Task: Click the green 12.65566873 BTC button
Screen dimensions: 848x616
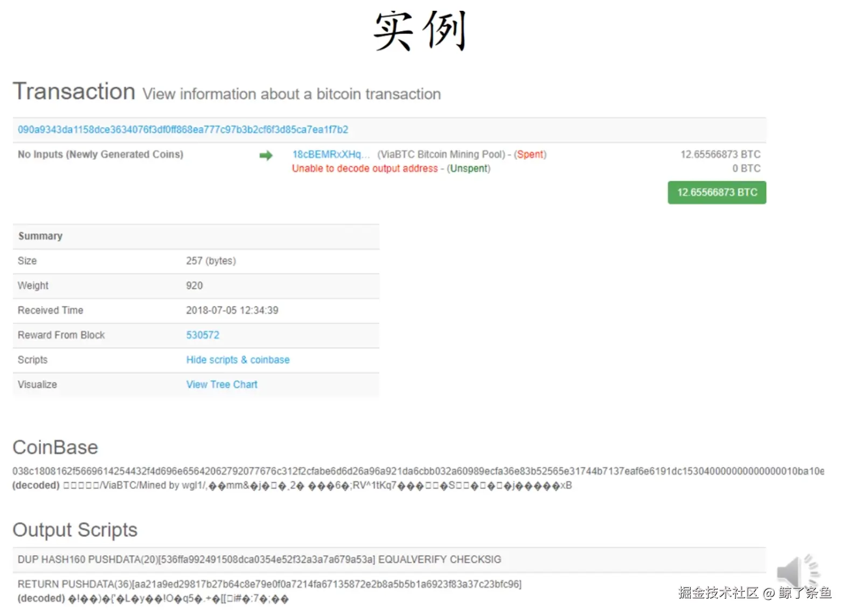Action: 717,193
